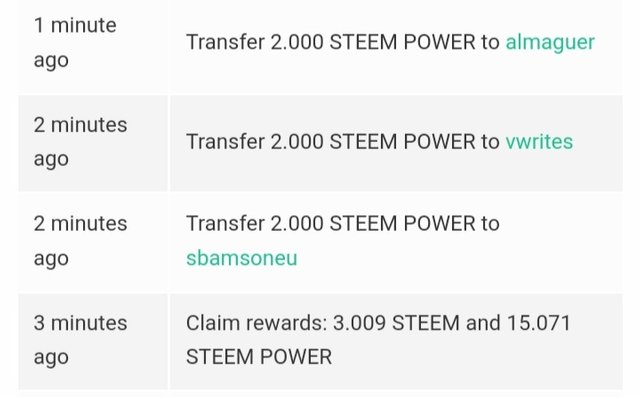Open the almaguer account link
Screen dimensions: 640x397
click(550, 43)
